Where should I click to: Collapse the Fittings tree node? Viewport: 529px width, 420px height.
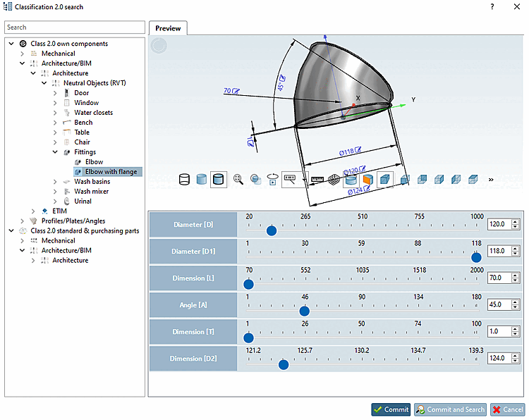point(56,152)
